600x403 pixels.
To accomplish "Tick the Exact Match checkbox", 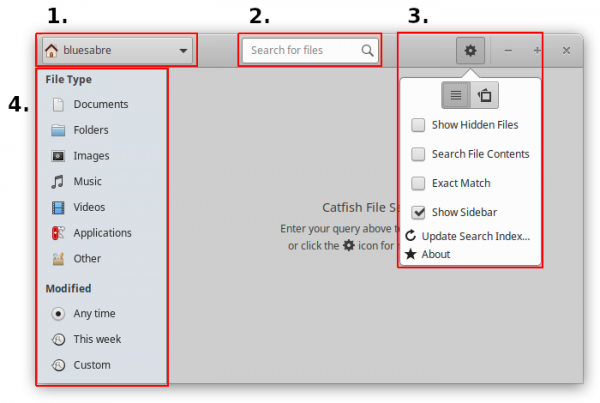I will (x=418, y=183).
